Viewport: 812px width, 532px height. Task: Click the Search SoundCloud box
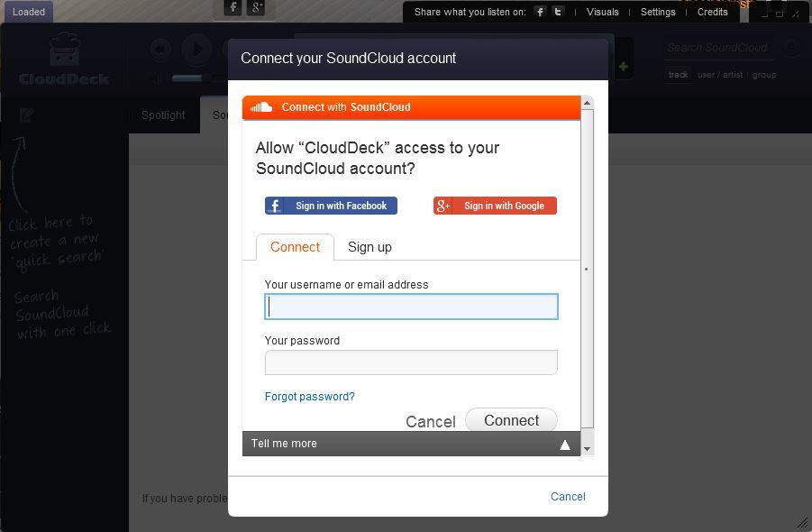(717, 48)
